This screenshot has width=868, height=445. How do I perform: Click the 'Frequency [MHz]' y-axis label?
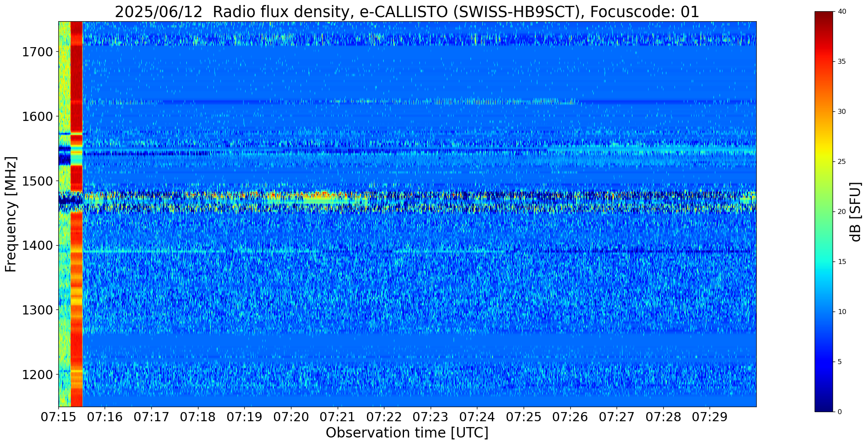[x=11, y=214]
